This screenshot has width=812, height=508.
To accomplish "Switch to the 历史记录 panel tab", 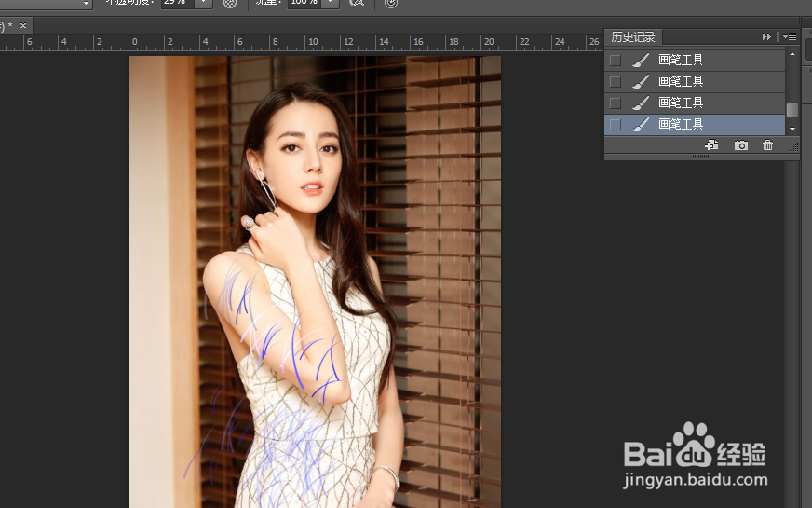I will click(633, 36).
